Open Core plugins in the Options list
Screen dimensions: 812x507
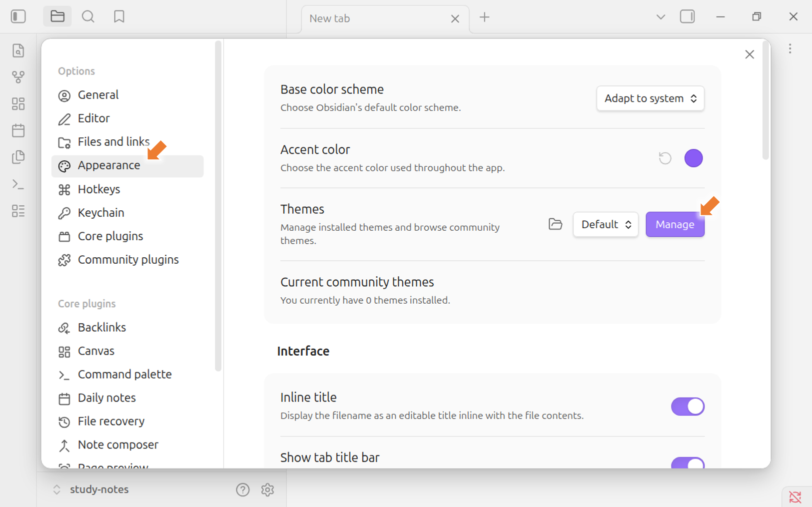127,236
